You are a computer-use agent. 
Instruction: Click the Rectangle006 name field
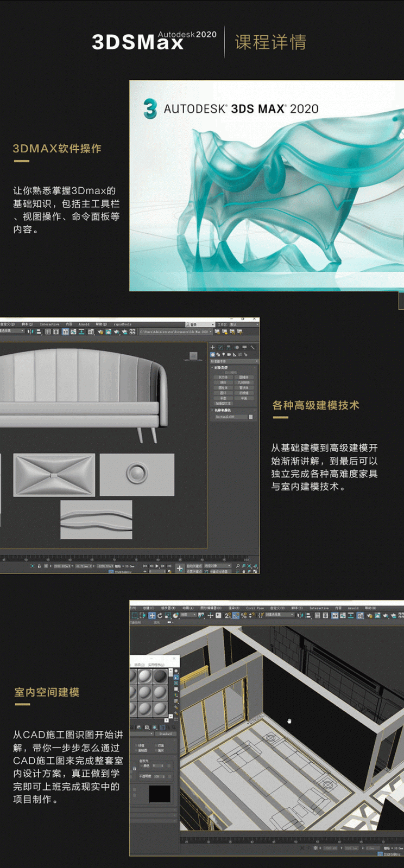point(231,417)
